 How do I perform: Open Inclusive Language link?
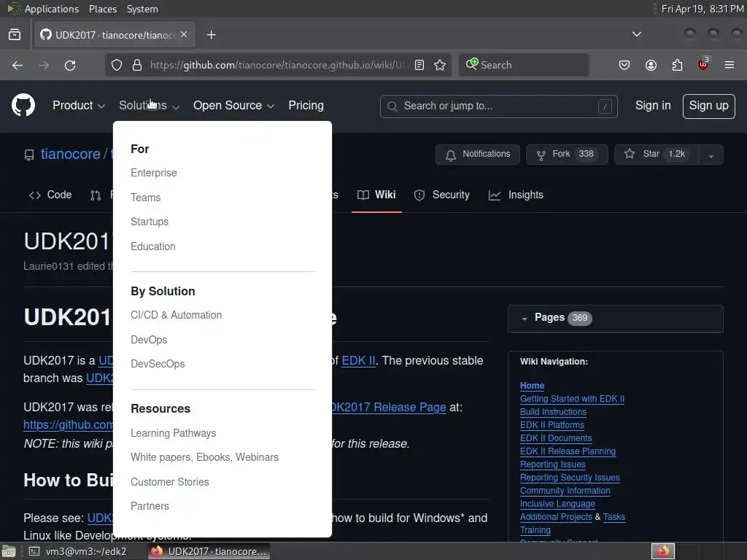pyautogui.click(x=557, y=504)
